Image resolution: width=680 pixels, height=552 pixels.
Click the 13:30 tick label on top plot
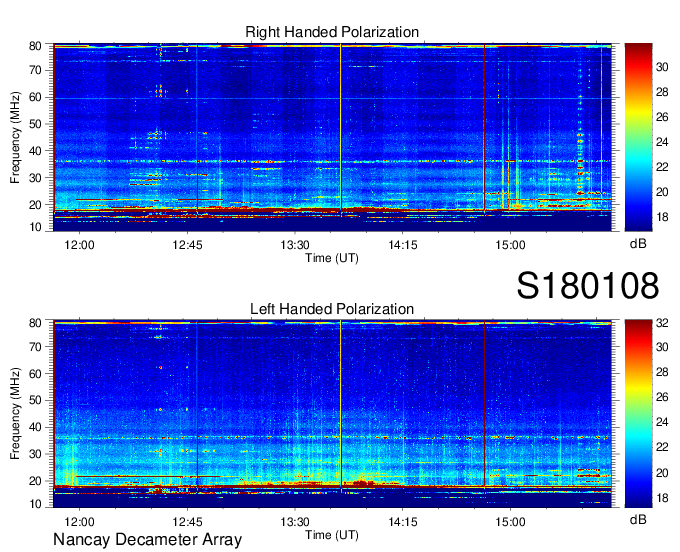pyautogui.click(x=295, y=245)
